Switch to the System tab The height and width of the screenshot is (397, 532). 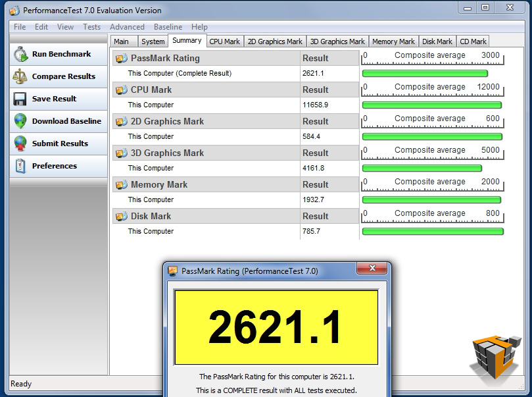[x=153, y=41]
